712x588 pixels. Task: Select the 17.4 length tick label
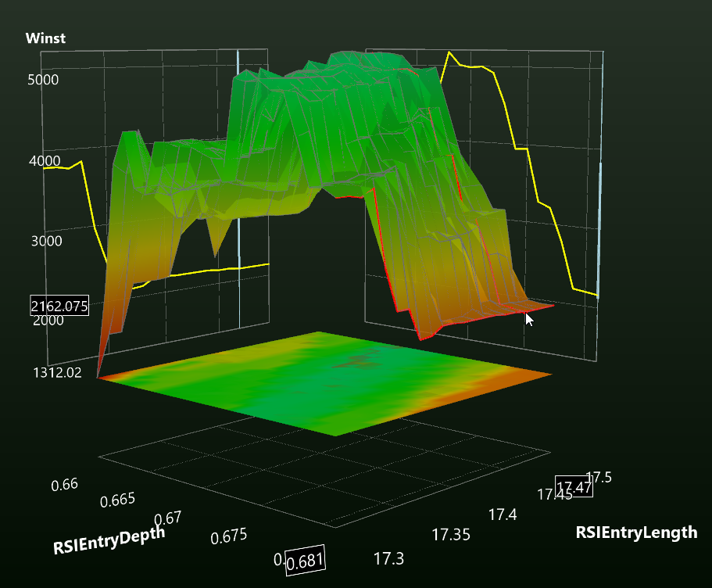pyautogui.click(x=503, y=514)
